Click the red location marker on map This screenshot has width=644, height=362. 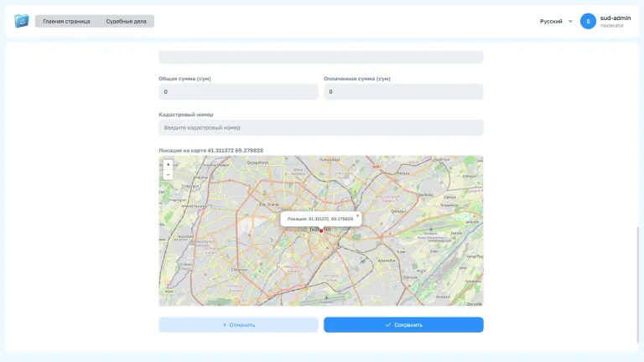point(321,230)
